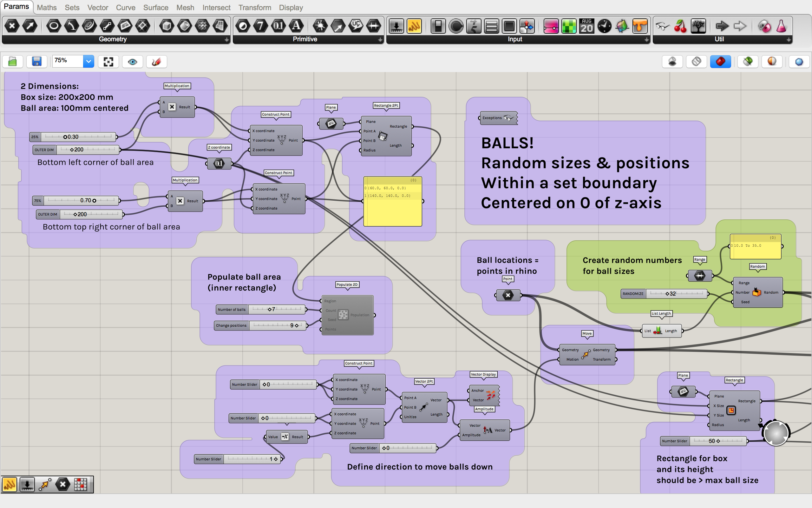The height and width of the screenshot is (508, 812).
Task: Pick the glasses Param Viewer icon
Action: click(663, 26)
